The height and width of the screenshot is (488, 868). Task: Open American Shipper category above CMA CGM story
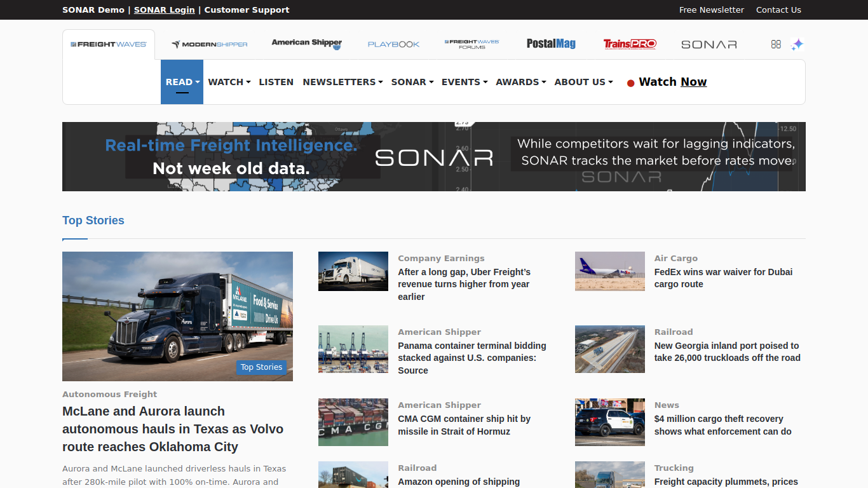439,405
